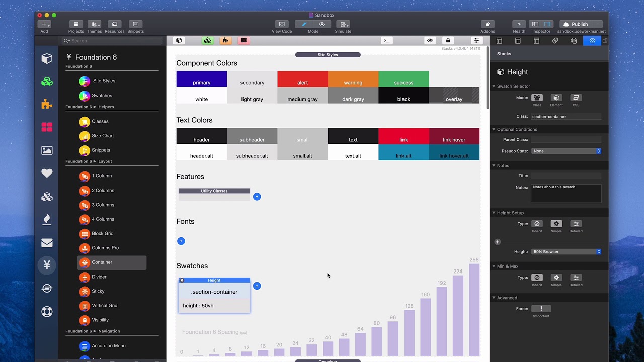Open the Simulate button
644x362 pixels.
343,24
